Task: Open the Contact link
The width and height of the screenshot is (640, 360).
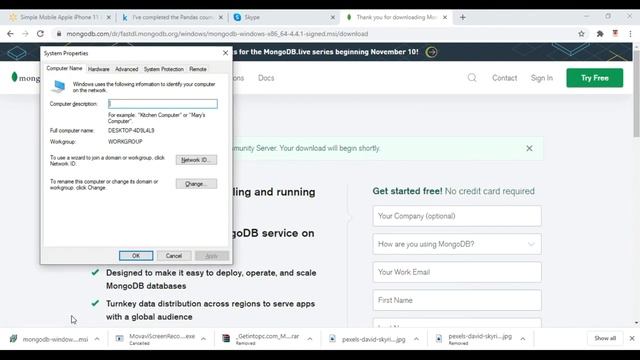Action: (504, 78)
